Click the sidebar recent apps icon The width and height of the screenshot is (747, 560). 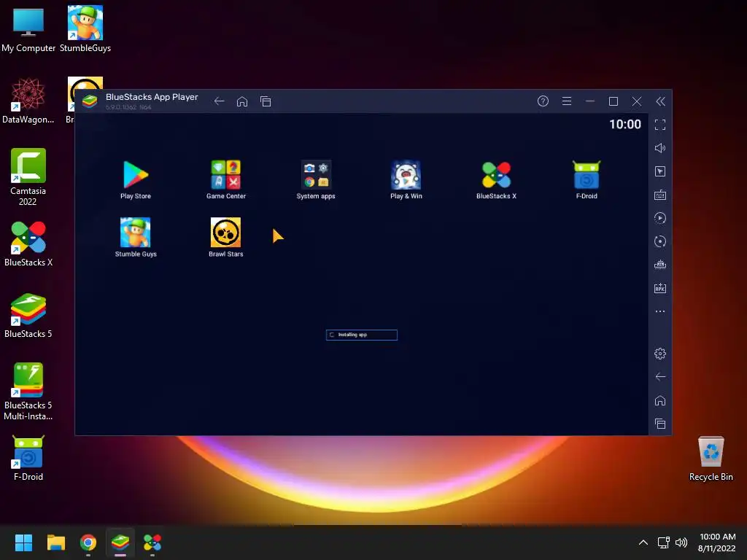click(x=659, y=424)
